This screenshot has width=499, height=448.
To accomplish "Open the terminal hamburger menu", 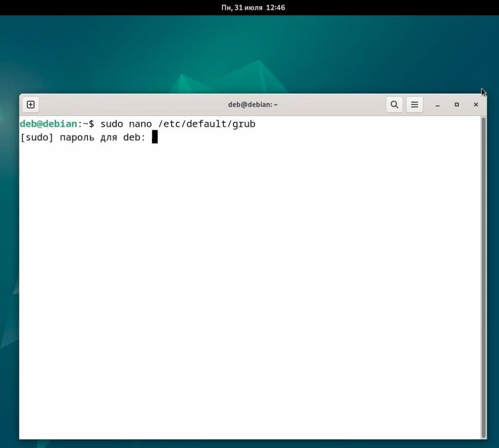I will pos(414,104).
